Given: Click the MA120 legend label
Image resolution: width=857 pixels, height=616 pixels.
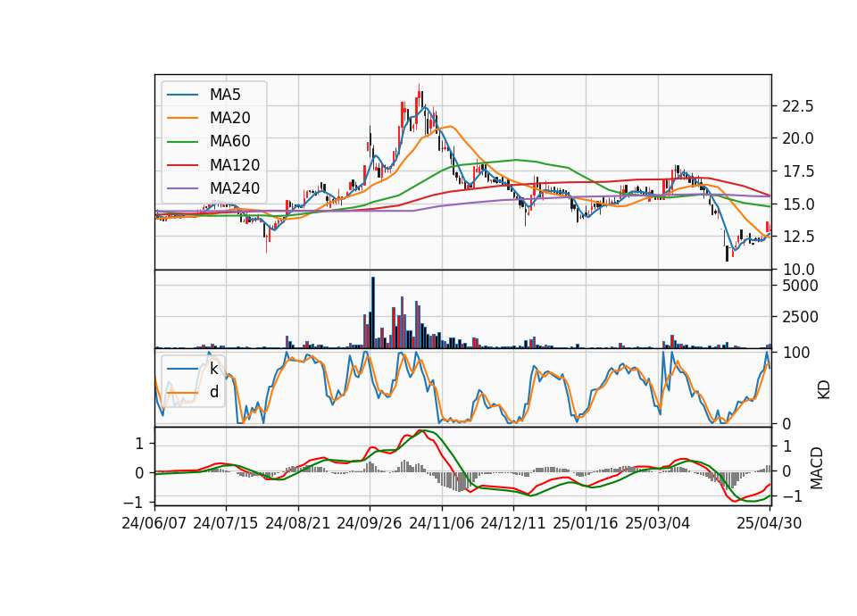Looking at the screenshot, I should click(235, 165).
